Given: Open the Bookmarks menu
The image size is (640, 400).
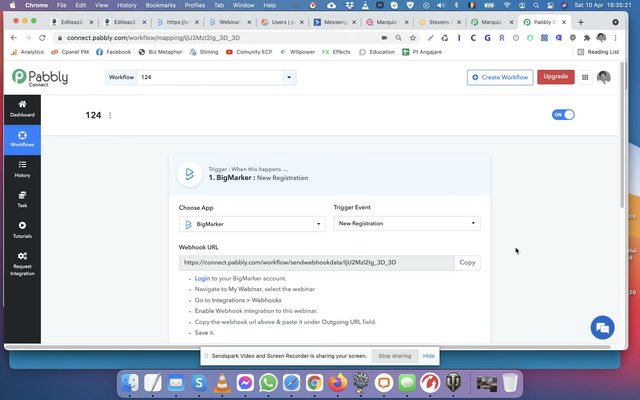Looking at the screenshot, I should coord(160,5).
